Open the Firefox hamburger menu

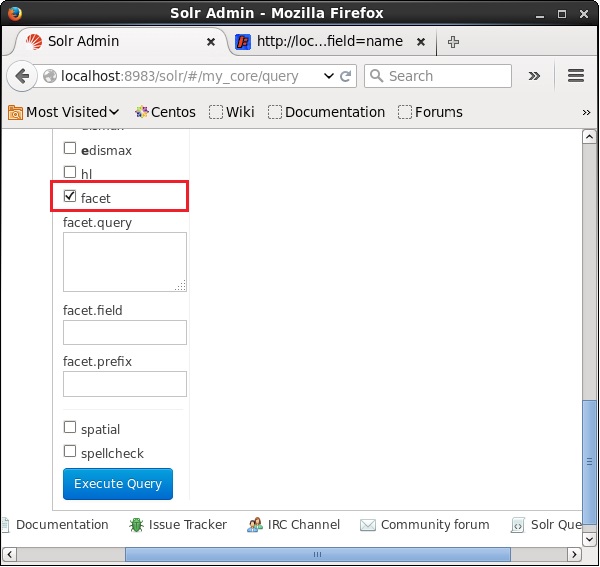pos(575,76)
